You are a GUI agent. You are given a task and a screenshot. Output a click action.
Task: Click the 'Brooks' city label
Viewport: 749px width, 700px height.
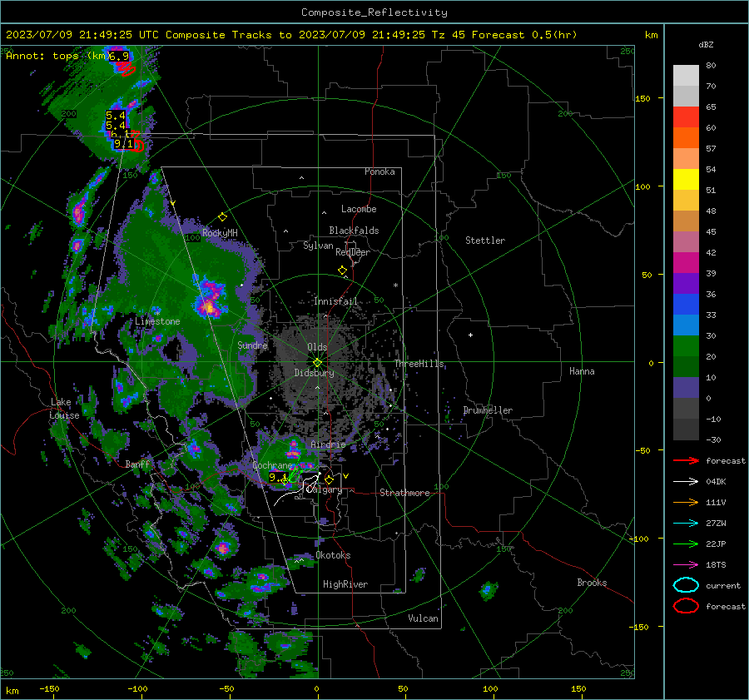click(x=592, y=583)
